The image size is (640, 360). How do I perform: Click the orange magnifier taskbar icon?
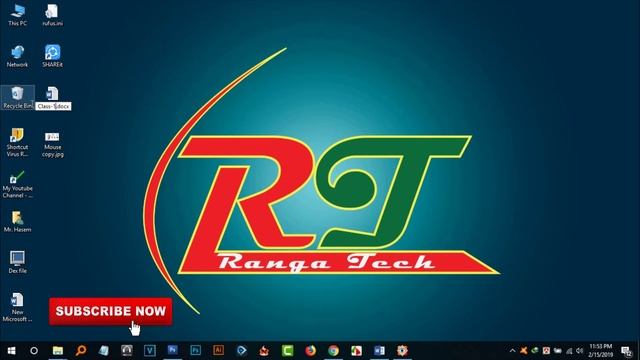point(81,351)
